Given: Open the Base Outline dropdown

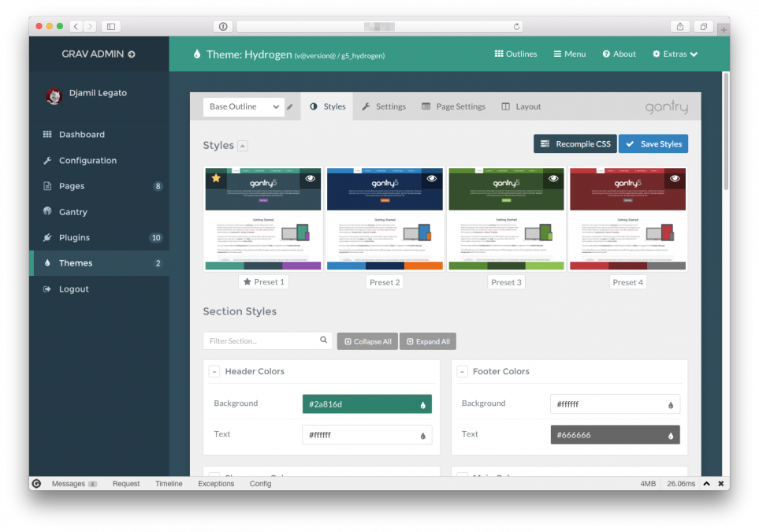Looking at the screenshot, I should point(244,106).
